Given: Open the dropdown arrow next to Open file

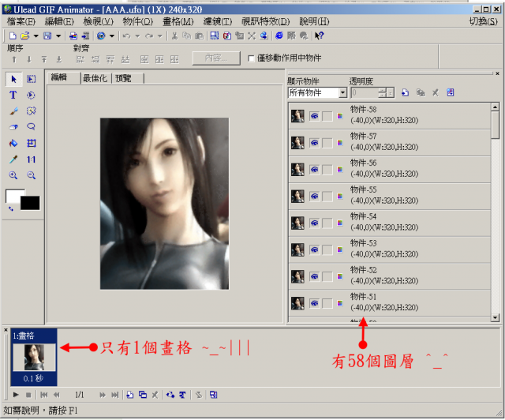Looking at the screenshot, I should click(36, 36).
